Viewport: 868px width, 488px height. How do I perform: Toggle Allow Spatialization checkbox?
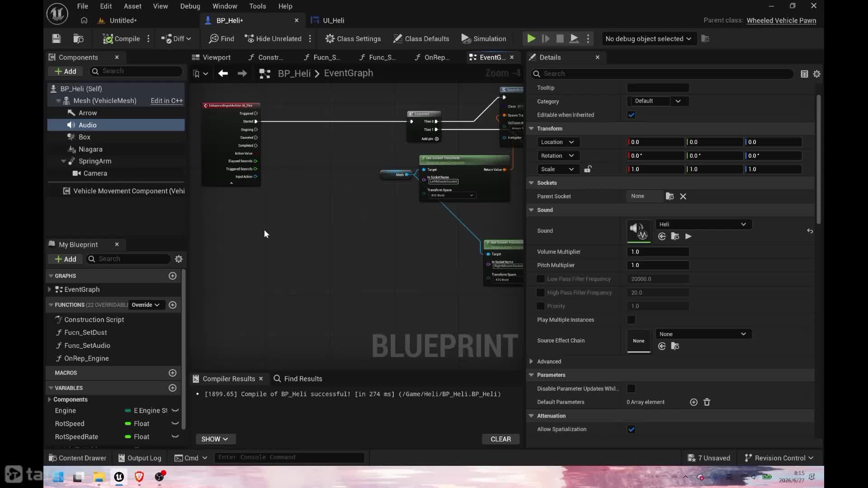click(632, 429)
